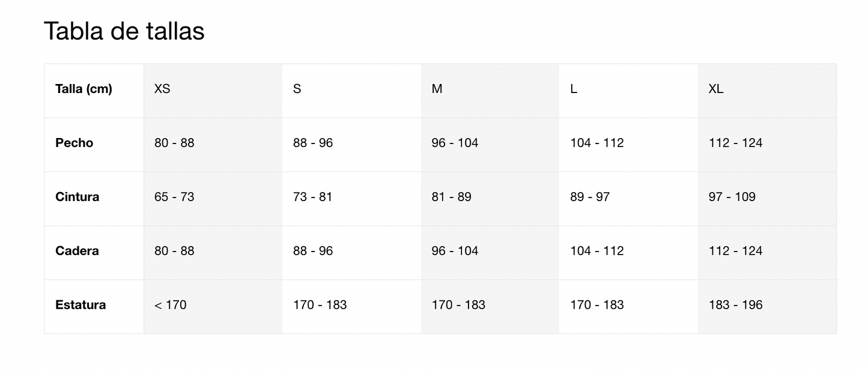Viewport: 868px width, 371px height.
Task: Click the XS size column header
Action: click(x=162, y=89)
